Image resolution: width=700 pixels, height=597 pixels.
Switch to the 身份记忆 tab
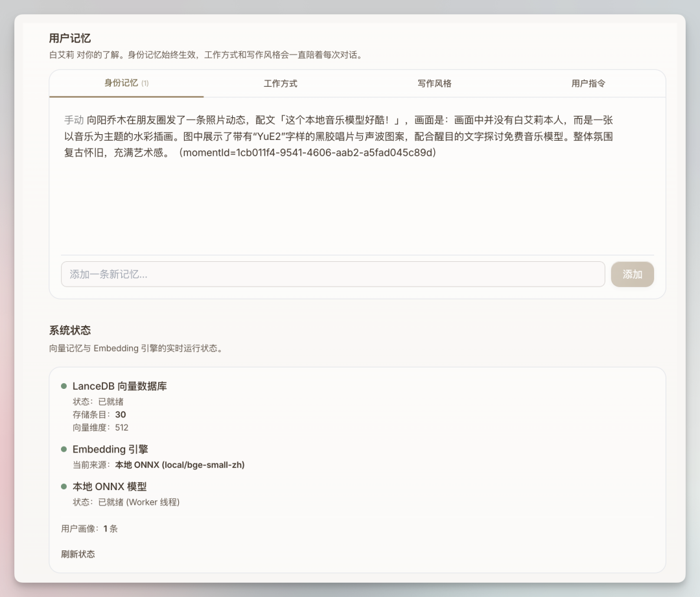pos(126,83)
